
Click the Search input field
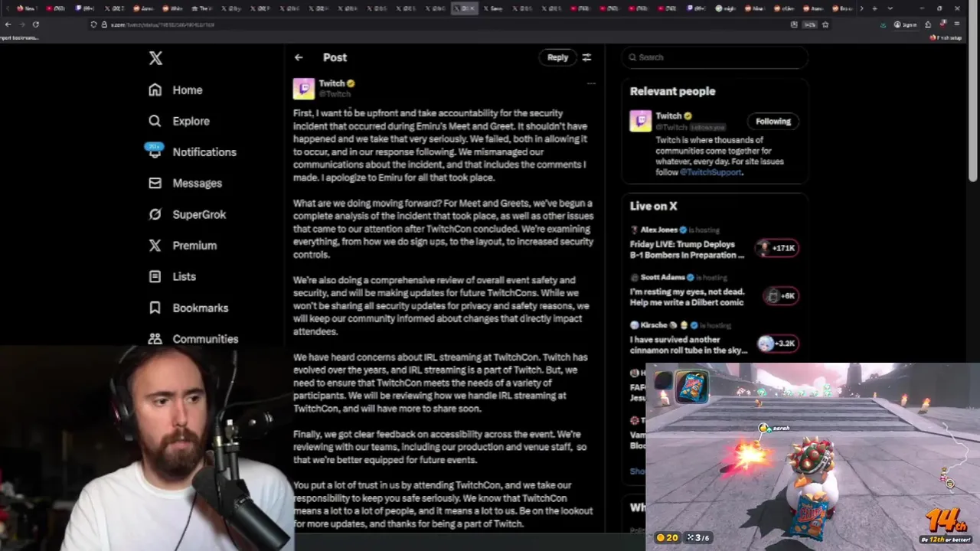point(714,57)
